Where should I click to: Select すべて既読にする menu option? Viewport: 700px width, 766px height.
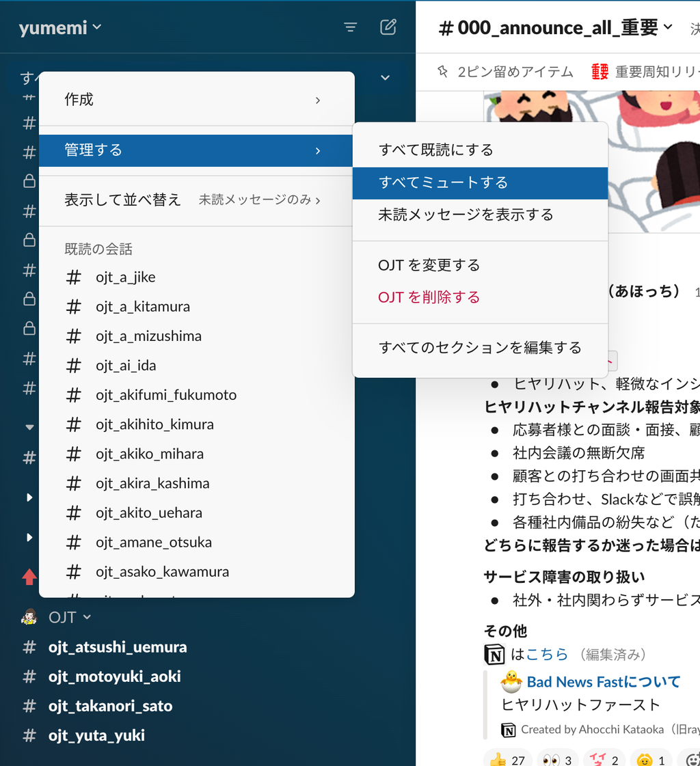pyautogui.click(x=480, y=150)
